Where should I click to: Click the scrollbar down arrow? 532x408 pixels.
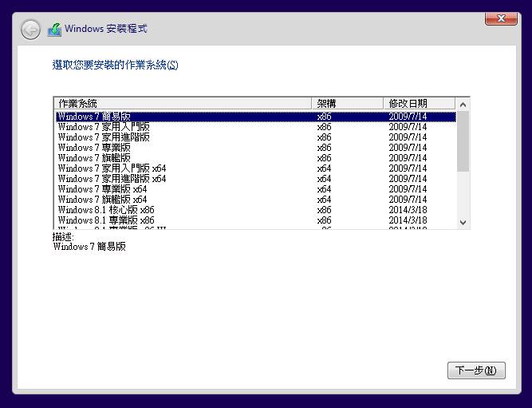point(463,222)
